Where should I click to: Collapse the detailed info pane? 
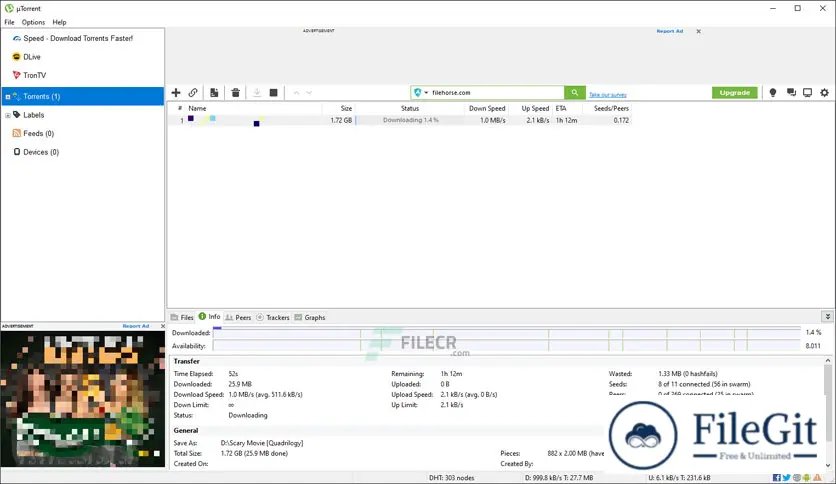(827, 317)
